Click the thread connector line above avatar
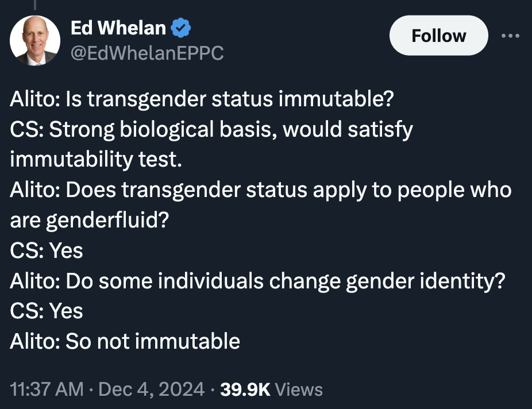Screen dimensions: 532x409 tap(35, 5)
